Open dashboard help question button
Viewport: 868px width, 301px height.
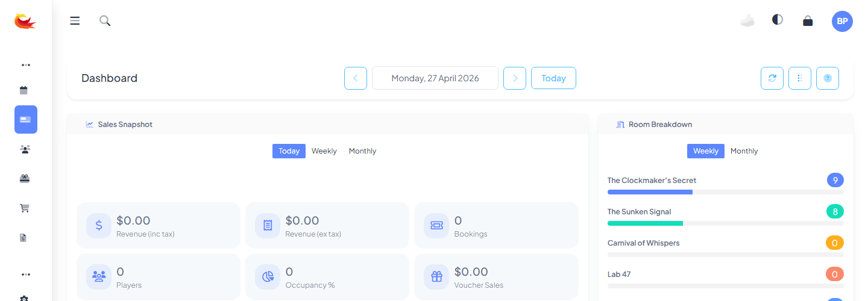[828, 78]
